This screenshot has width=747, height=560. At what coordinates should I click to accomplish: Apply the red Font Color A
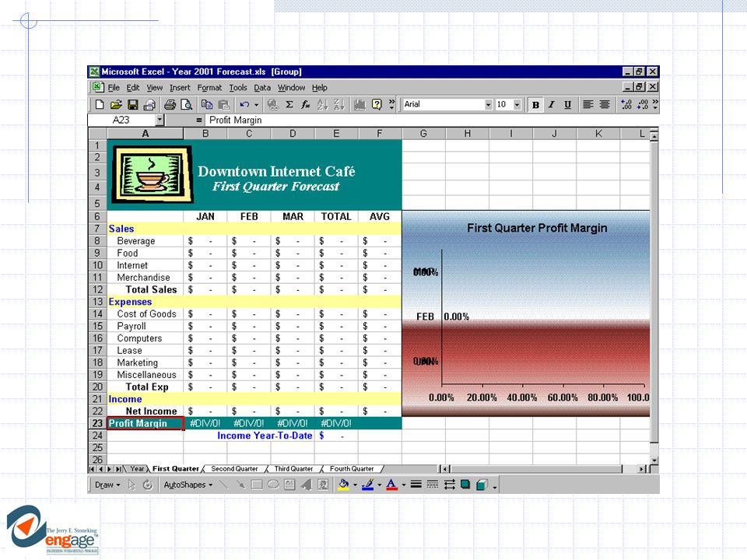(391, 485)
